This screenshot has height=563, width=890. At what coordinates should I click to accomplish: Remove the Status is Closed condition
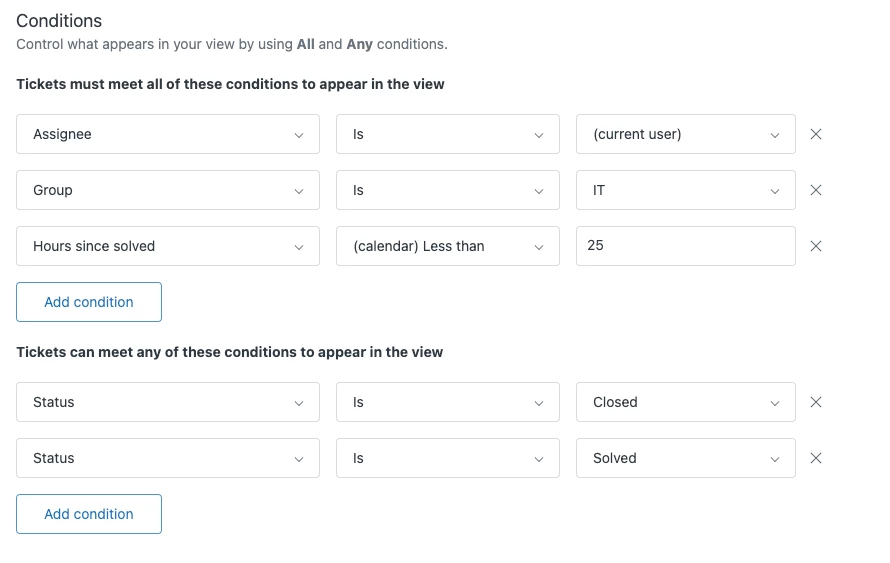point(815,402)
